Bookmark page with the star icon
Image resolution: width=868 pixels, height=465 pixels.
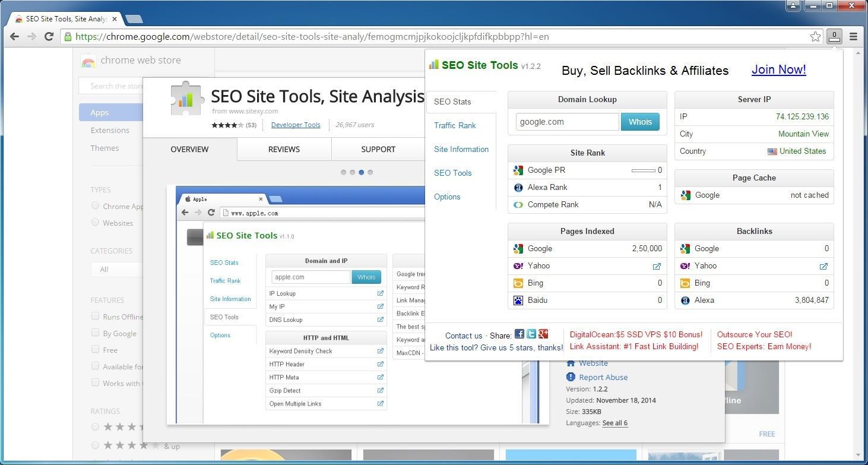(x=815, y=37)
